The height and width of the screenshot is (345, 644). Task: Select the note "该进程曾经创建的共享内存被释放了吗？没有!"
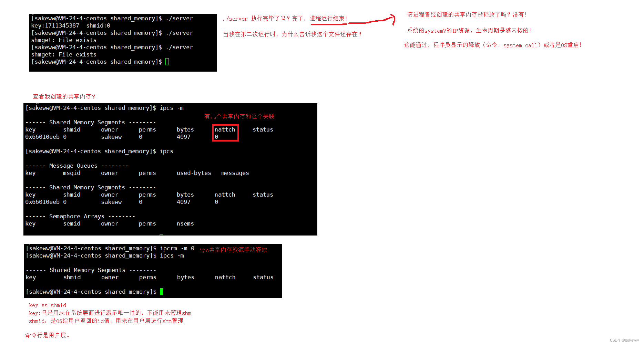(x=467, y=14)
